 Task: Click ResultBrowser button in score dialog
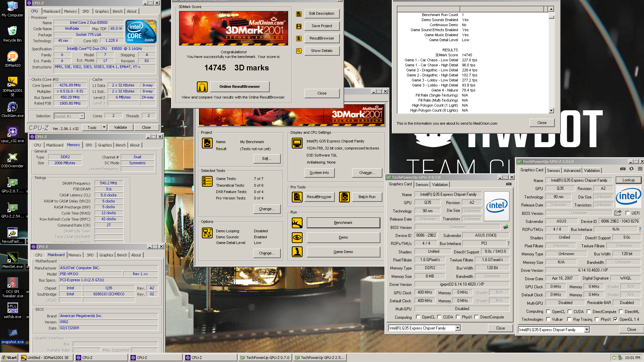click(x=322, y=38)
